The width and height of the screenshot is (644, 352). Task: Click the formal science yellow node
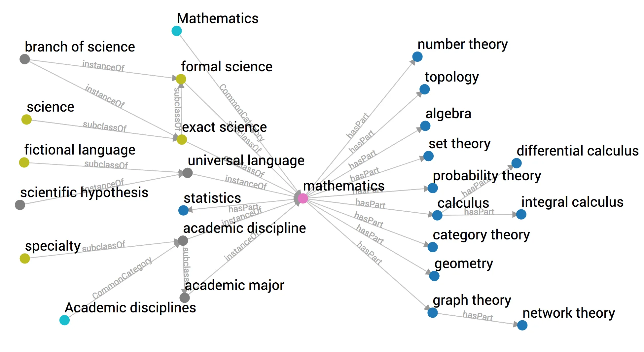[181, 79]
